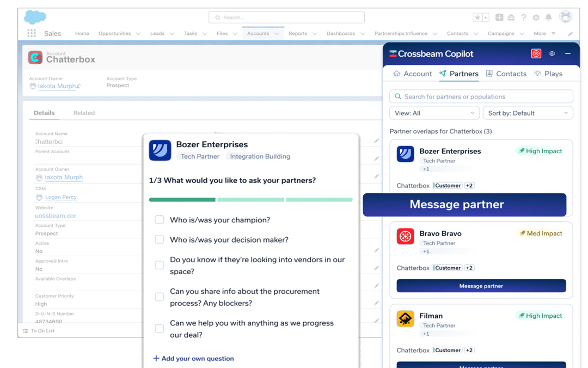This screenshot has width=588, height=368.
Task: Check 'Who is/was your decision maker?'
Action: tap(160, 239)
